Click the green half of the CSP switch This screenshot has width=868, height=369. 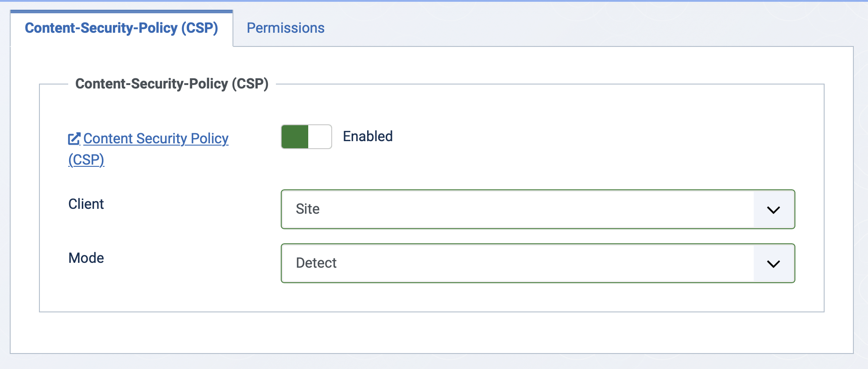tap(295, 137)
